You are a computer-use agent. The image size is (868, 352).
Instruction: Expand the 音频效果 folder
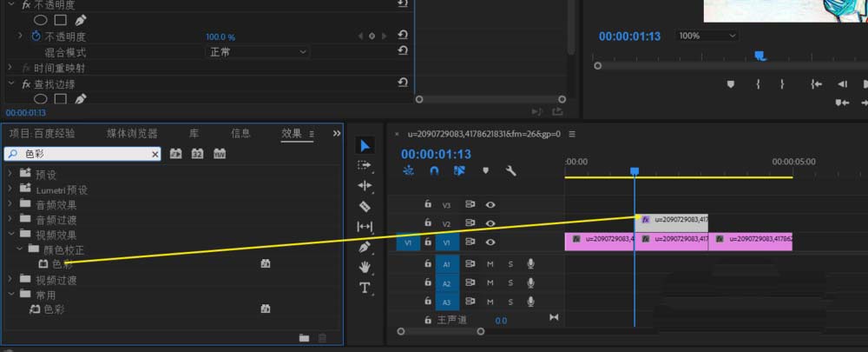(11, 205)
